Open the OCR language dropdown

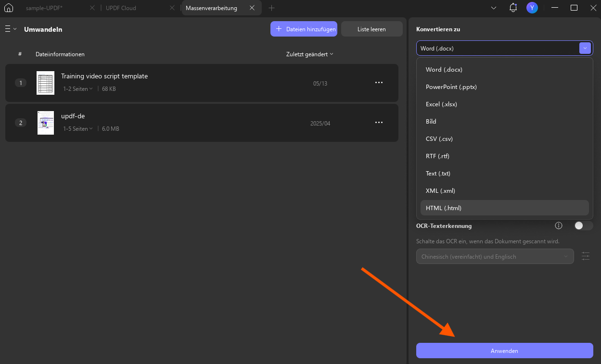[x=495, y=256]
